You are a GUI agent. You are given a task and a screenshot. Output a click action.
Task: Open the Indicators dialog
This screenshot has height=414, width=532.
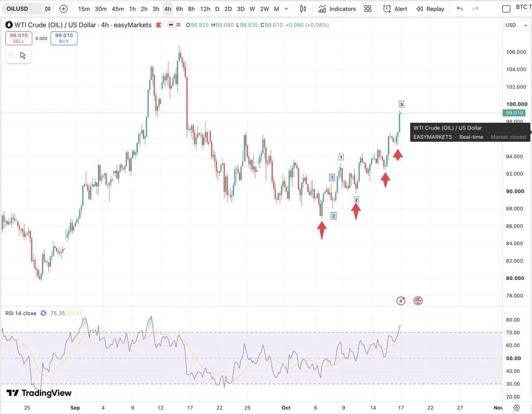[x=337, y=9]
